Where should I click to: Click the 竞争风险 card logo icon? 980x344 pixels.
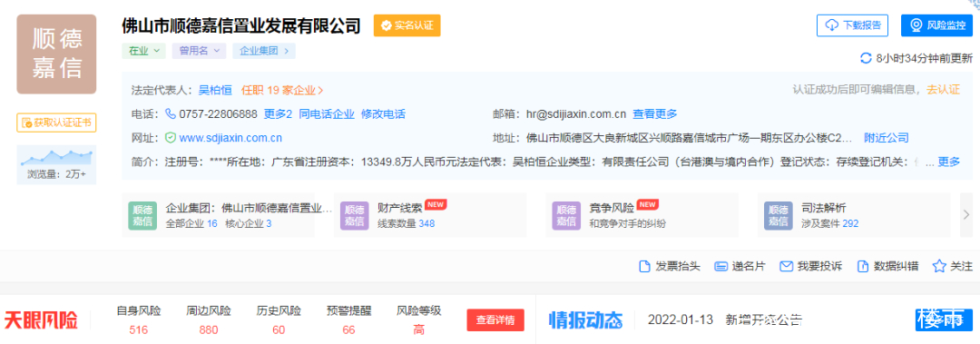coord(566,215)
